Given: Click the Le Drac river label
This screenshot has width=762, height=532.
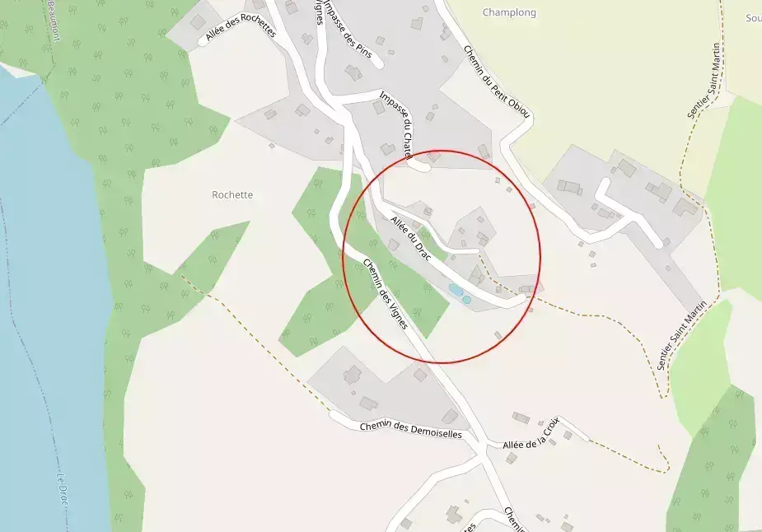Looking at the screenshot, I should click(63, 489).
